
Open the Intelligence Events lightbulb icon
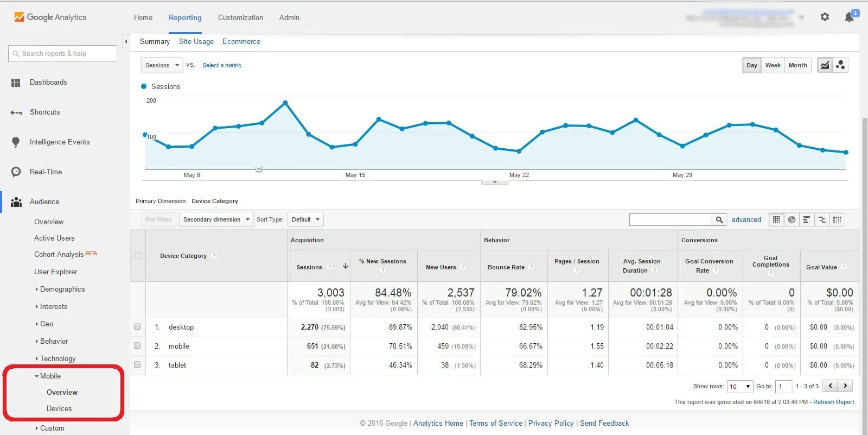click(16, 142)
